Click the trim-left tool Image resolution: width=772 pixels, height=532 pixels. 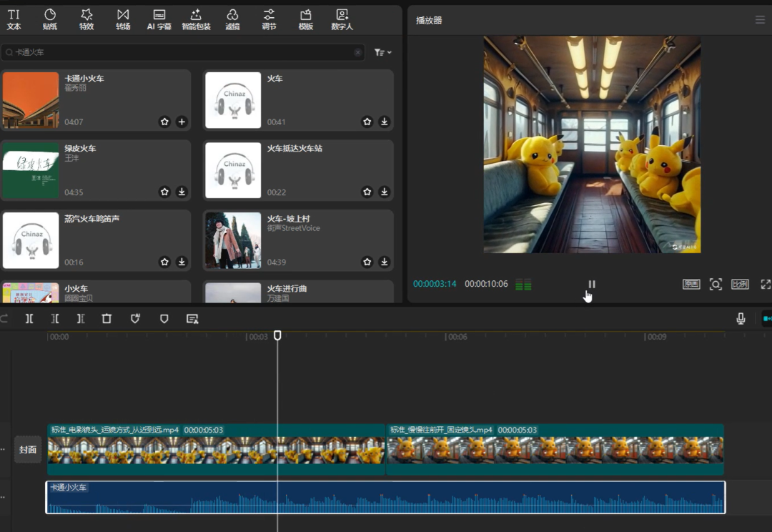(55, 319)
